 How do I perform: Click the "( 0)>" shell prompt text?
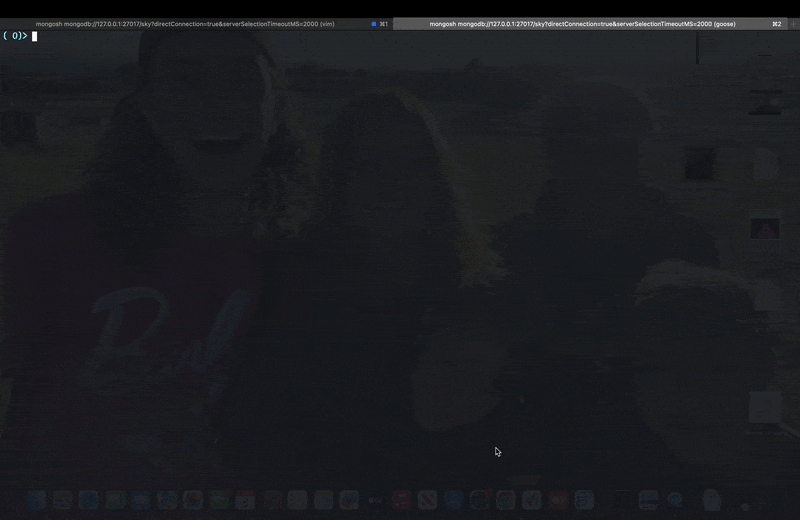pyautogui.click(x=16, y=37)
